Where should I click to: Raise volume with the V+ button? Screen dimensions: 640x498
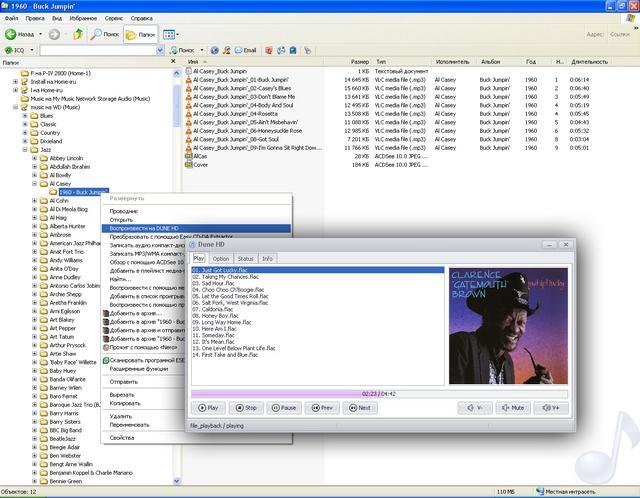pos(549,407)
